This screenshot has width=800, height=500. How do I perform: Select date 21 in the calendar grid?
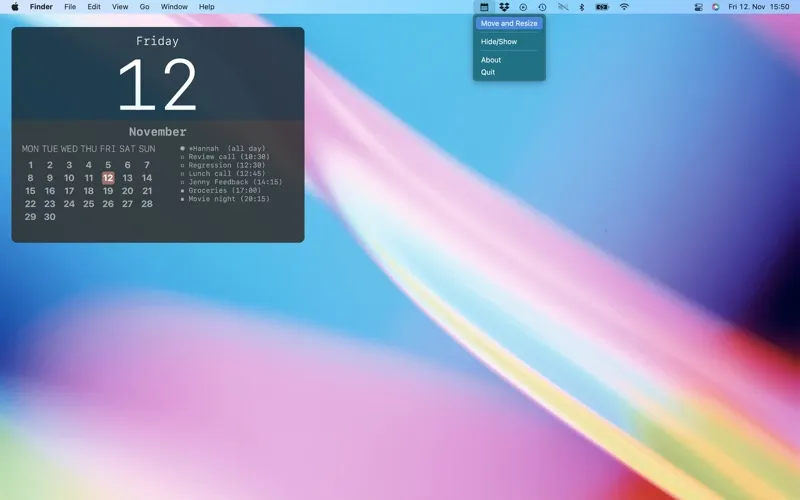[147, 191]
